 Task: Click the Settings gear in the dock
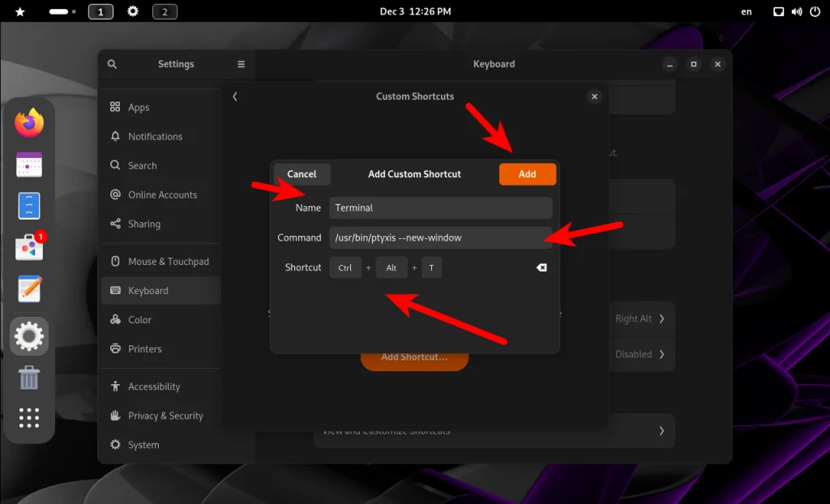(29, 336)
